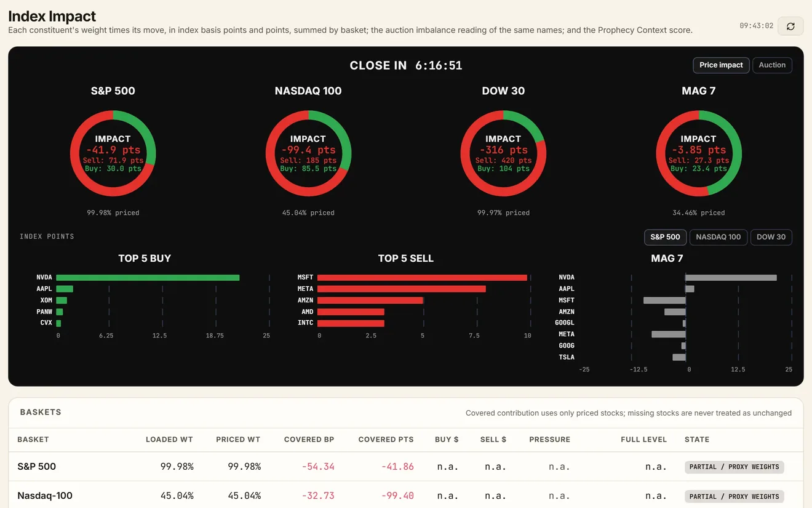Viewport: 812px width, 508px height.
Task: Select the S&P 500 index points tab
Action: point(665,237)
